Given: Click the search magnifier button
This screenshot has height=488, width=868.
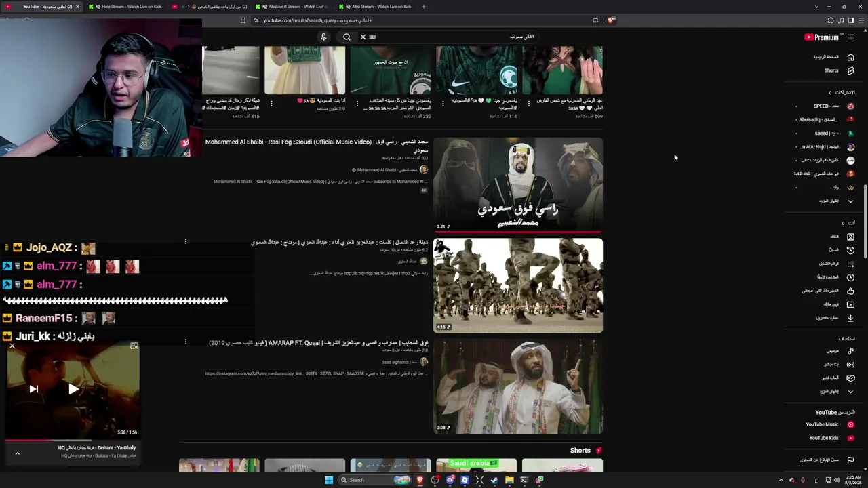Looking at the screenshot, I should coord(347,37).
